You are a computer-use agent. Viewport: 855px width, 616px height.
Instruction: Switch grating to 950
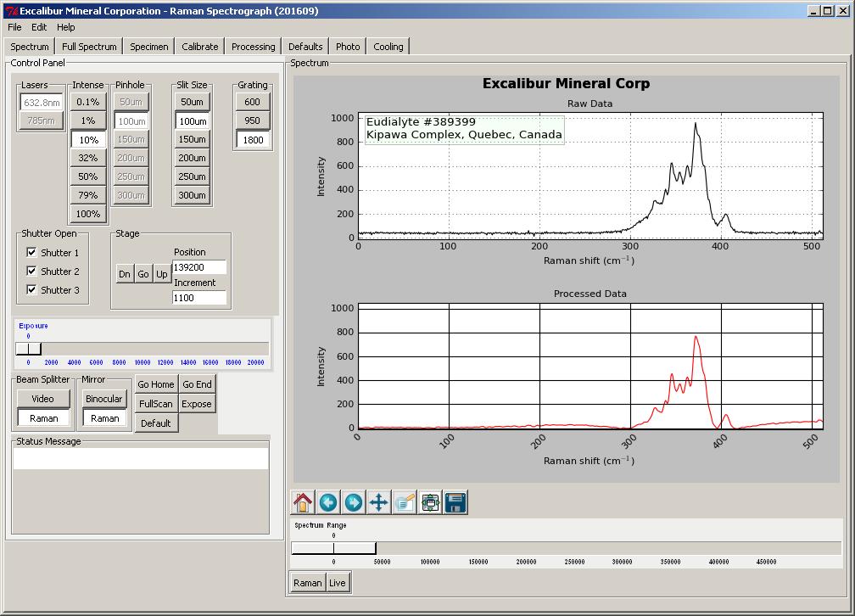pos(253,120)
